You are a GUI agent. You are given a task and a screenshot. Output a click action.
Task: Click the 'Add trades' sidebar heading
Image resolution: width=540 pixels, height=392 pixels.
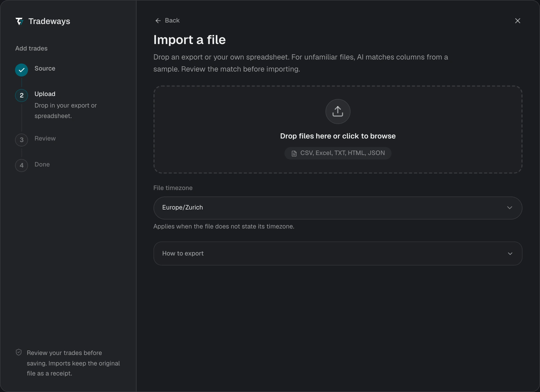click(31, 48)
